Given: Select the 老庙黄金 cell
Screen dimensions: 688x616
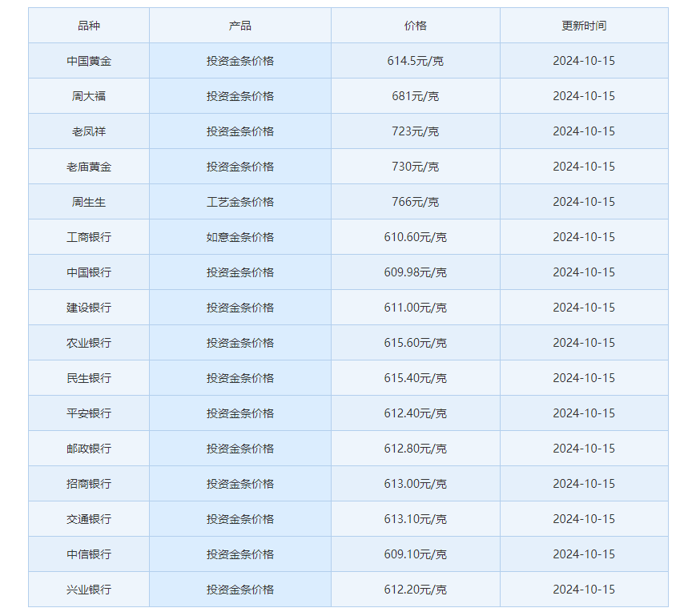Looking at the screenshot, I should coord(89,167).
